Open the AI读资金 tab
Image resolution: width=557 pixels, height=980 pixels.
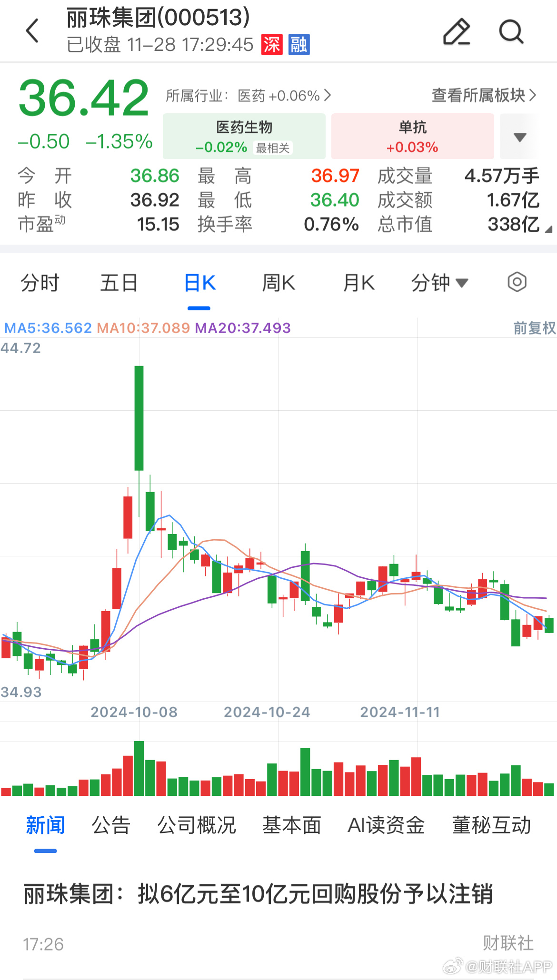click(386, 825)
